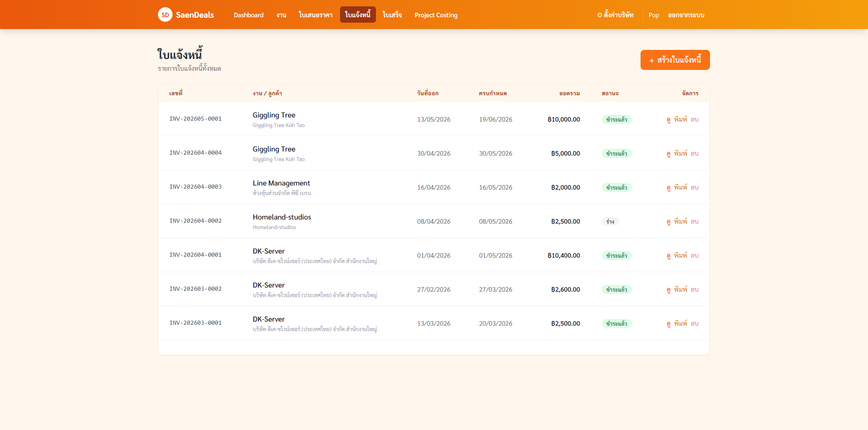Viewport: 868px width, 430px height.
Task: Click the Pop user name
Action: coord(654,15)
